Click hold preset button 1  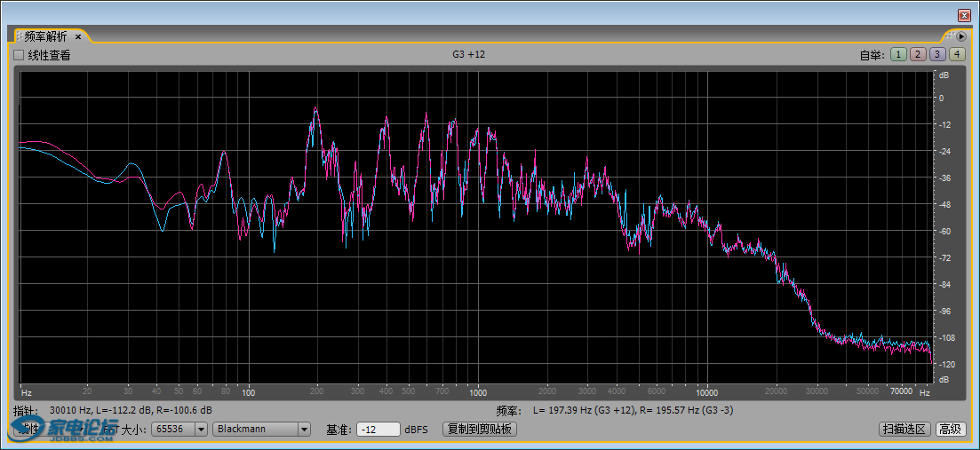coord(898,55)
